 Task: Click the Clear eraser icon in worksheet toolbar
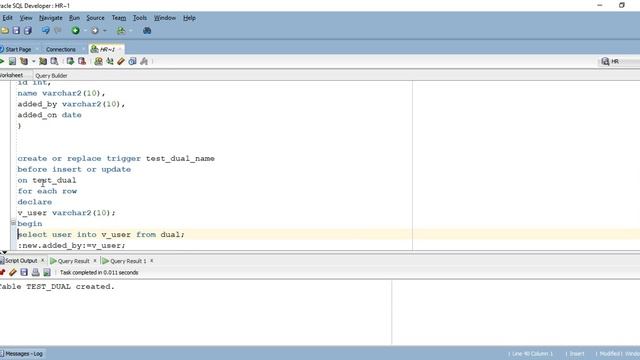pyautogui.click(x=121, y=61)
